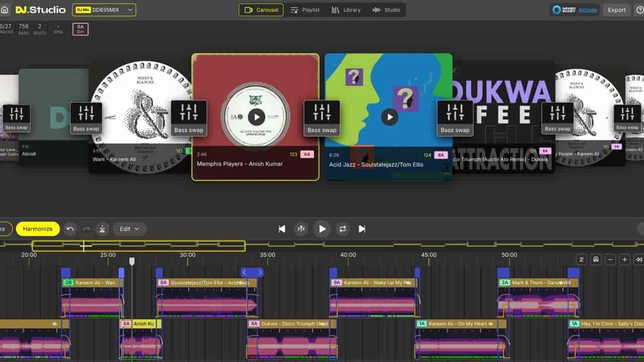Click the right chevron above the AcidJazz clip
Image resolution: width=644 pixels, height=362 pixels.
click(259, 272)
